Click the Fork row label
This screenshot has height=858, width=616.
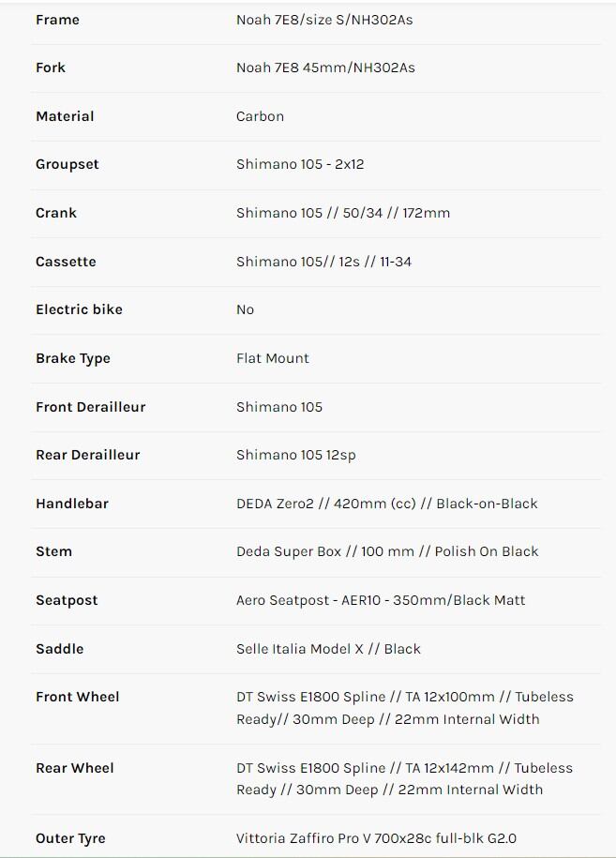pos(51,68)
